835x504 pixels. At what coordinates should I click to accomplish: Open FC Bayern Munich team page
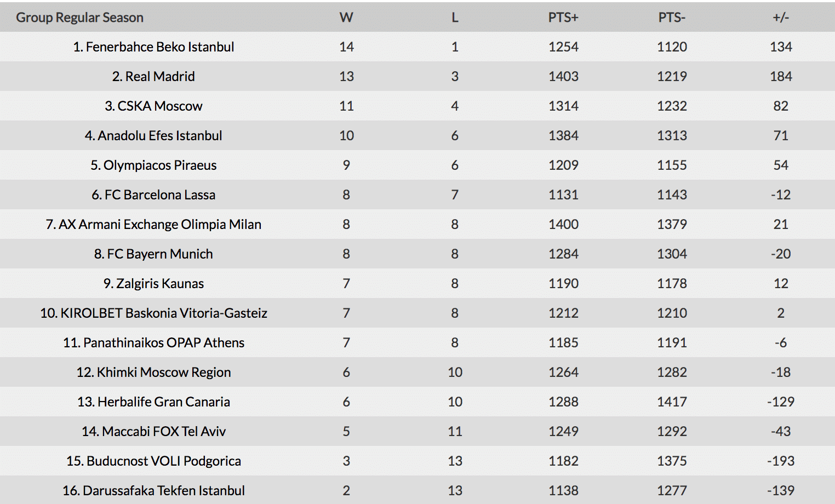point(153,254)
